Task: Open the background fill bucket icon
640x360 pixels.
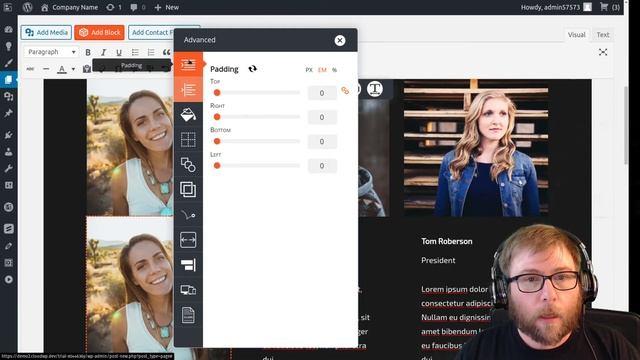Action: pos(188,115)
